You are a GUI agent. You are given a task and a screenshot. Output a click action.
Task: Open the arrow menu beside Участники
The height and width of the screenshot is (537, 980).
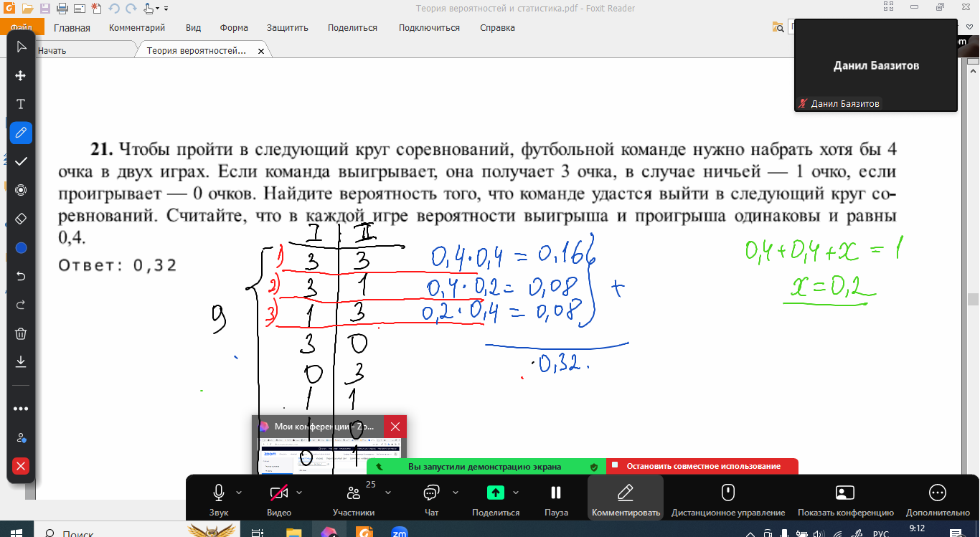[388, 493]
